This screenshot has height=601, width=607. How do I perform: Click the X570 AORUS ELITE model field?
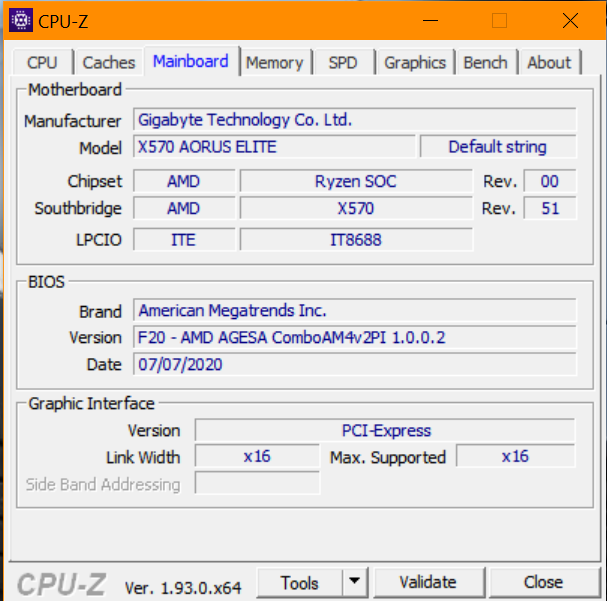[x=274, y=147]
